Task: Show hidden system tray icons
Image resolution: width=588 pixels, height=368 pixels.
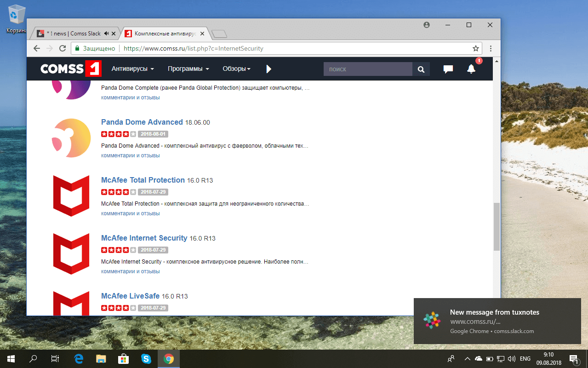Action: pyautogui.click(x=468, y=359)
